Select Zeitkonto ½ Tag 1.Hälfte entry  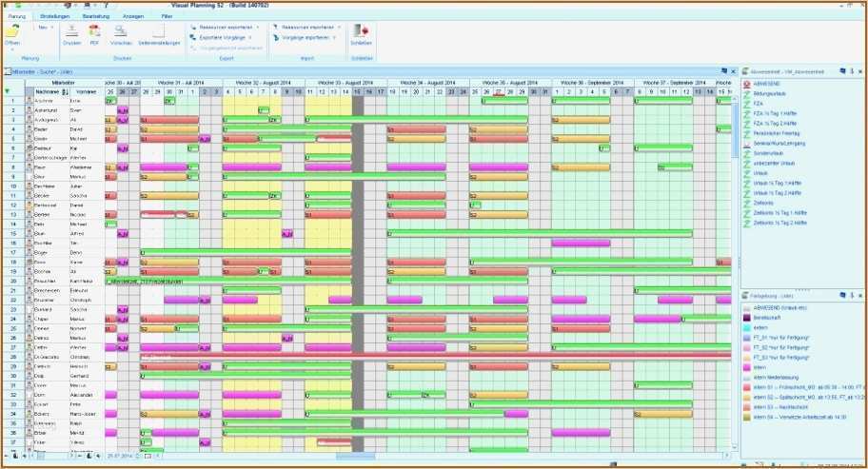[780, 213]
